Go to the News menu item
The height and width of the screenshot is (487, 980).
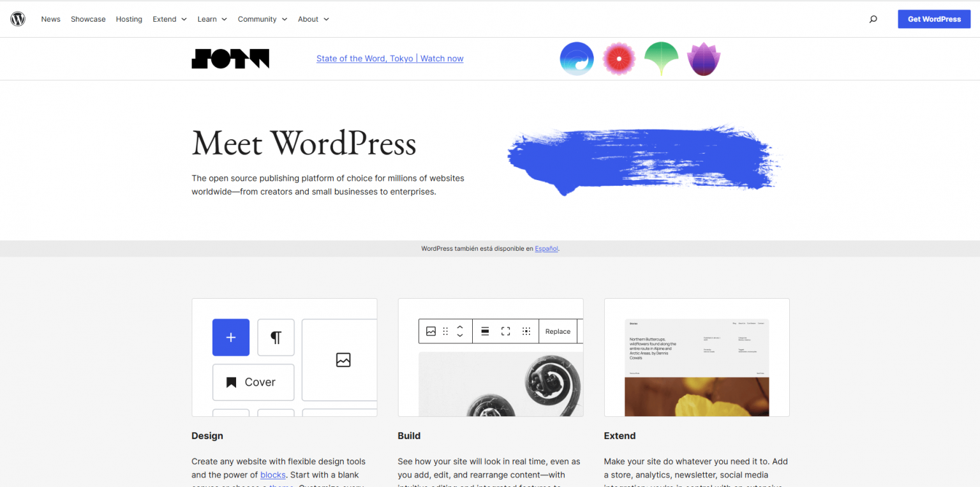click(x=51, y=19)
